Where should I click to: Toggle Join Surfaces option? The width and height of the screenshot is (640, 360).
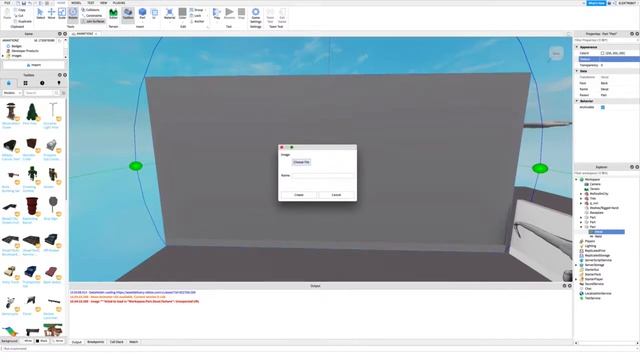(93, 21)
